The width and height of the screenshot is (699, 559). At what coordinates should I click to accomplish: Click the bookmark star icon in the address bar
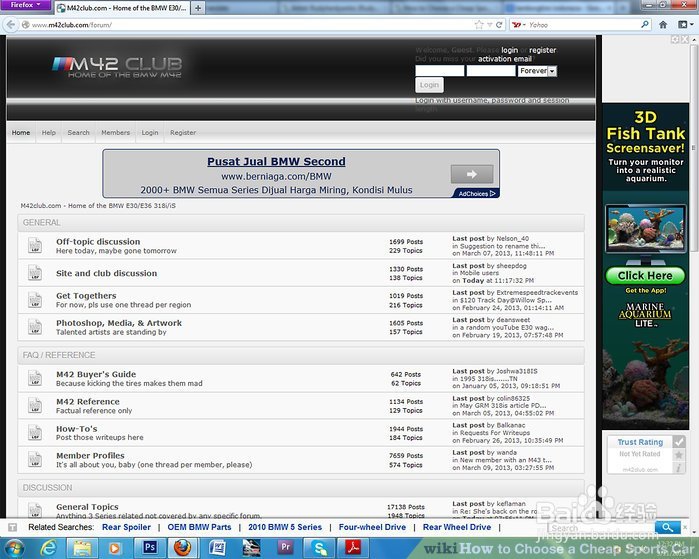479,25
